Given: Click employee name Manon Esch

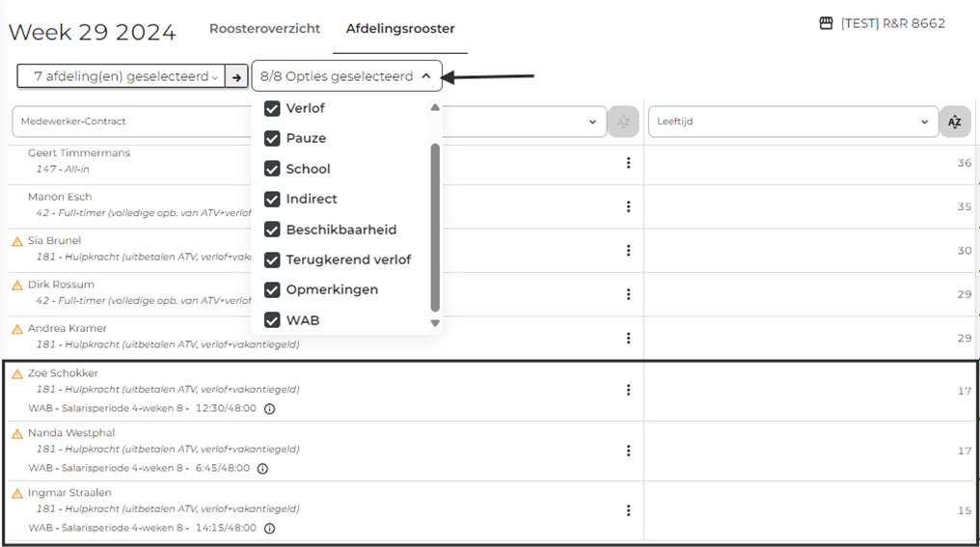Looking at the screenshot, I should click(60, 197).
